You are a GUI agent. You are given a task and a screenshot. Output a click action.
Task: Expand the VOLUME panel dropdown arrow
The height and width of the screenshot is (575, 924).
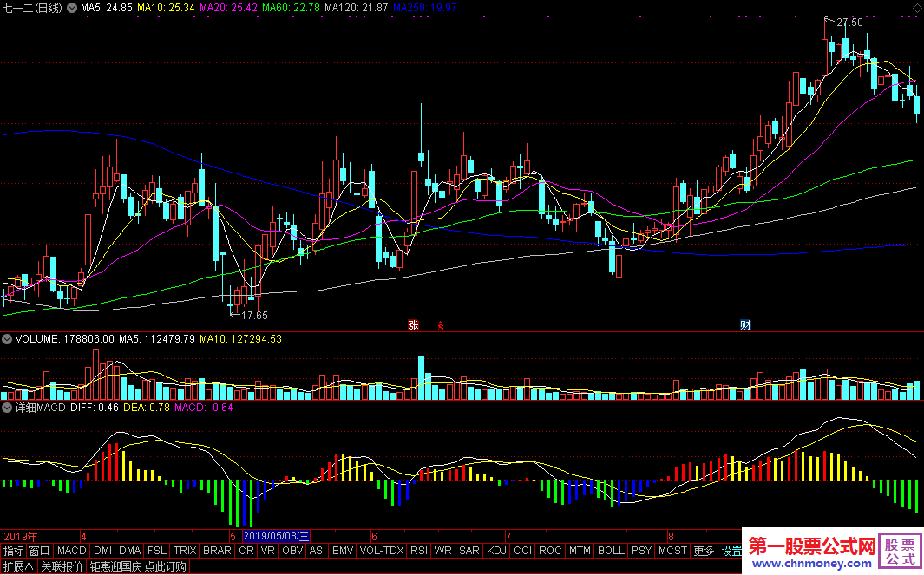(x=7, y=339)
